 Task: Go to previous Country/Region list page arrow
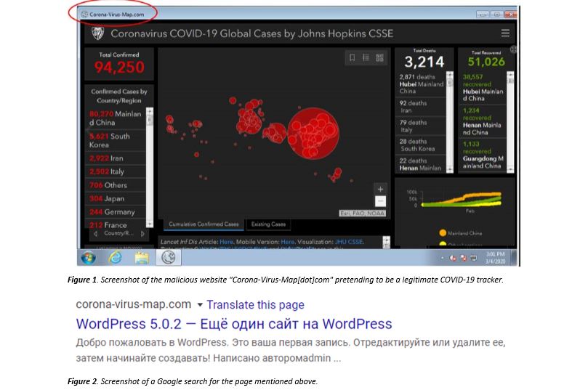click(x=96, y=234)
